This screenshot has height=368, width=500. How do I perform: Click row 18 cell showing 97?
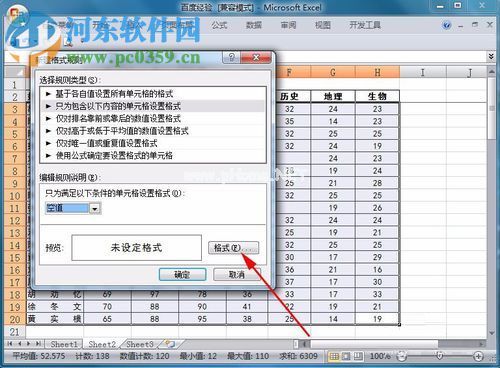click(154, 295)
